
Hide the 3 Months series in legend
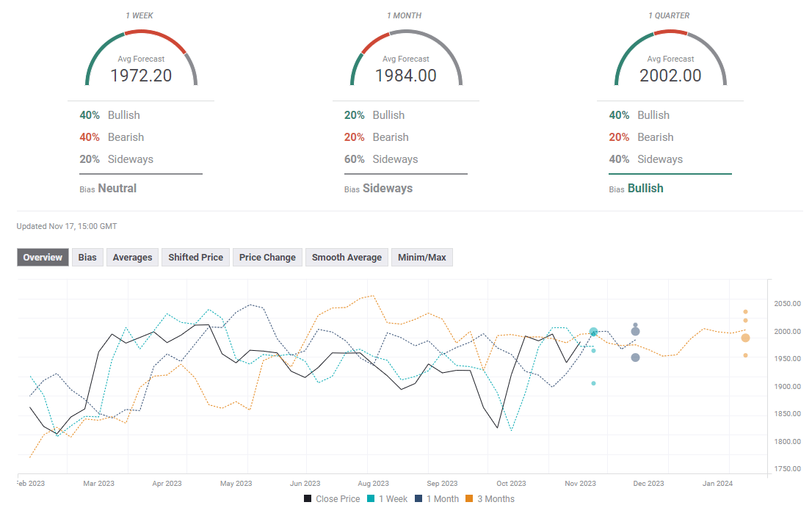click(x=490, y=499)
